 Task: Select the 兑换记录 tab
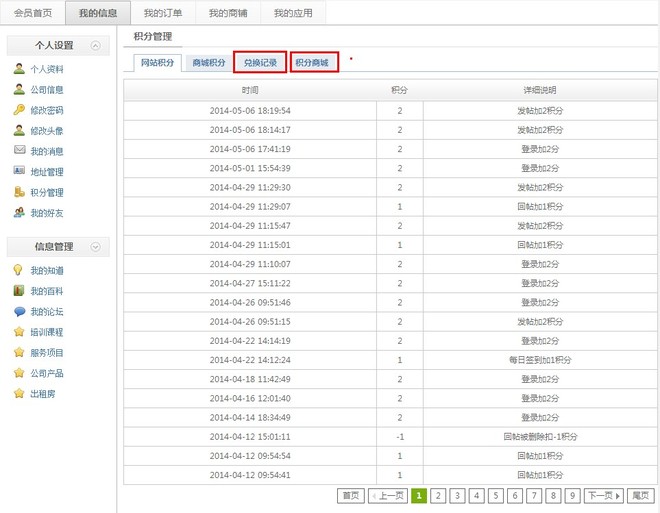pos(260,63)
